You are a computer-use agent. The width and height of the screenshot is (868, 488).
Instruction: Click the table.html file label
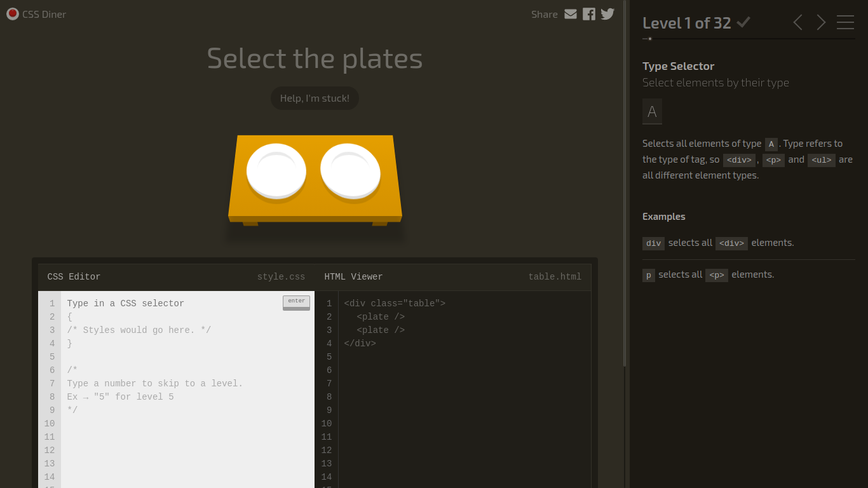tap(555, 276)
